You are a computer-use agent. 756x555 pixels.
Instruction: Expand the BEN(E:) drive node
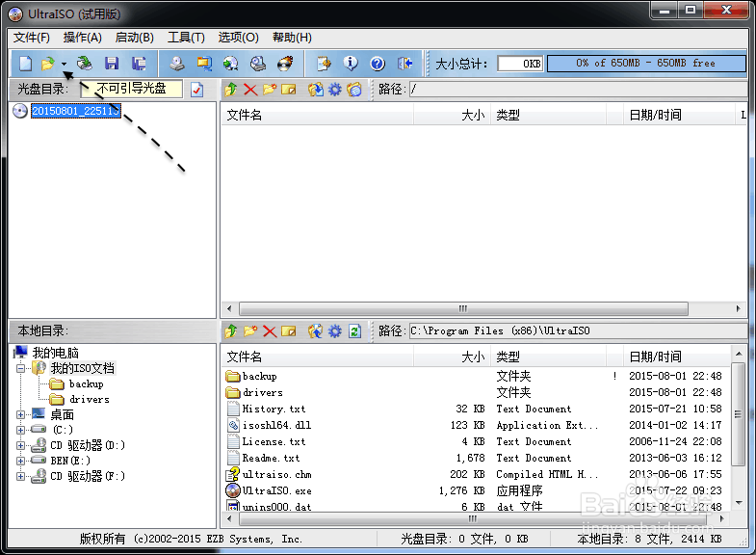tap(20, 461)
